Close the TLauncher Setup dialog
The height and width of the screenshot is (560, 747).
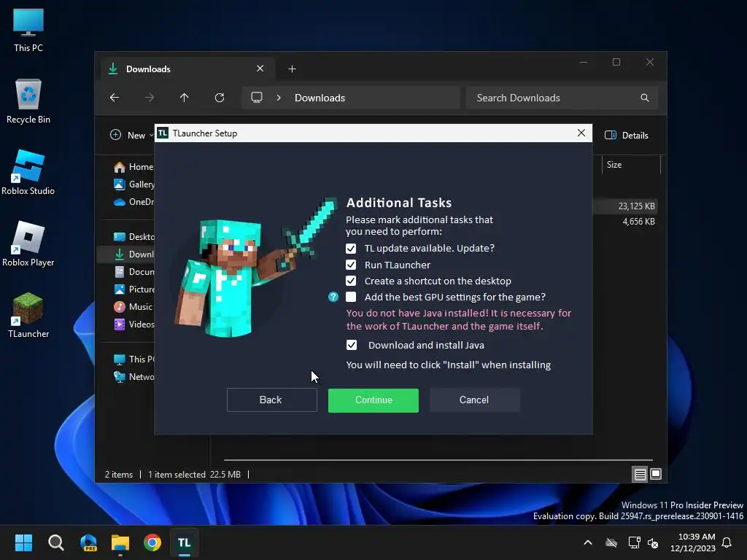581,133
